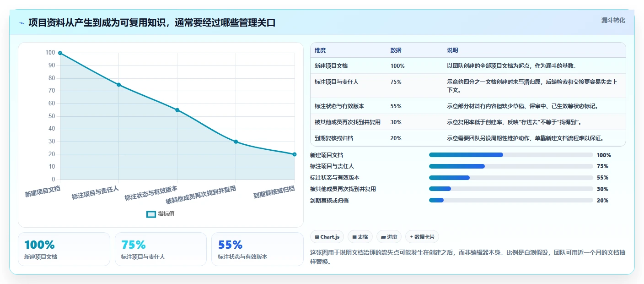Click the description starting 示意需要团队另设周期性

525,138
